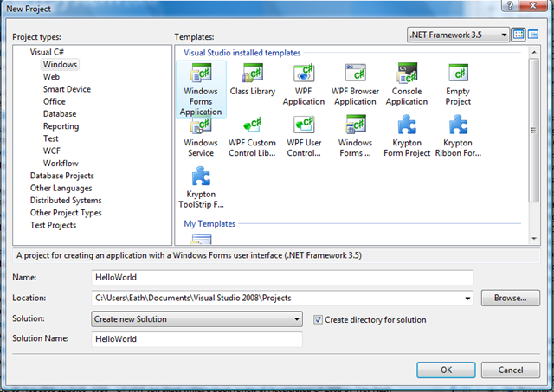The height and width of the screenshot is (392, 554).
Task: Expand the Location path dropdown
Action: click(x=467, y=299)
